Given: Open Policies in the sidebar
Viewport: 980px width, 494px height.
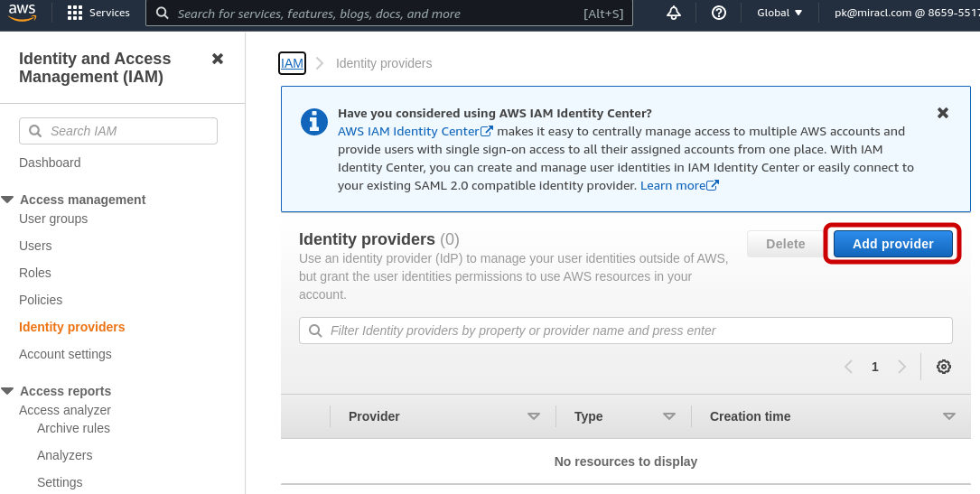Looking at the screenshot, I should 41,300.
